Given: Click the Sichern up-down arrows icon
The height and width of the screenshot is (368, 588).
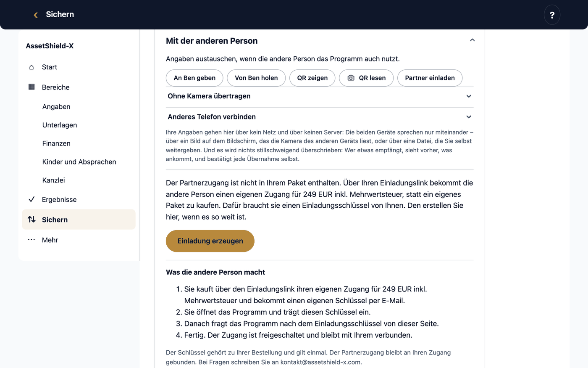Looking at the screenshot, I should (31, 220).
